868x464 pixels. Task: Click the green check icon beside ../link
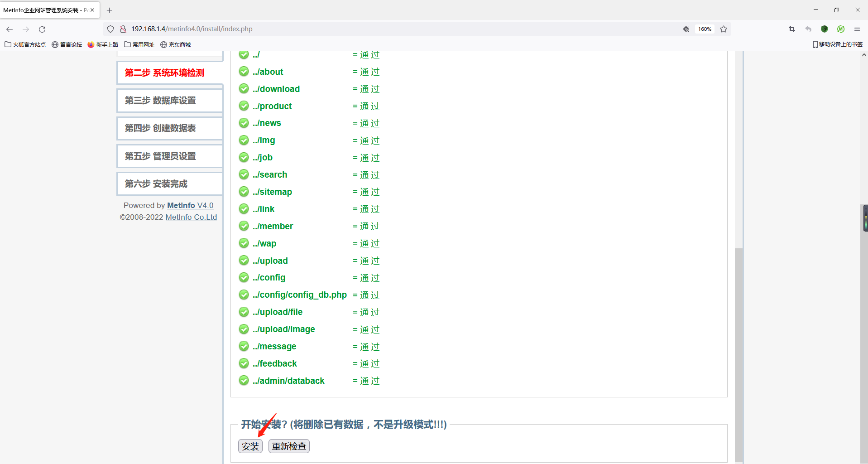244,209
